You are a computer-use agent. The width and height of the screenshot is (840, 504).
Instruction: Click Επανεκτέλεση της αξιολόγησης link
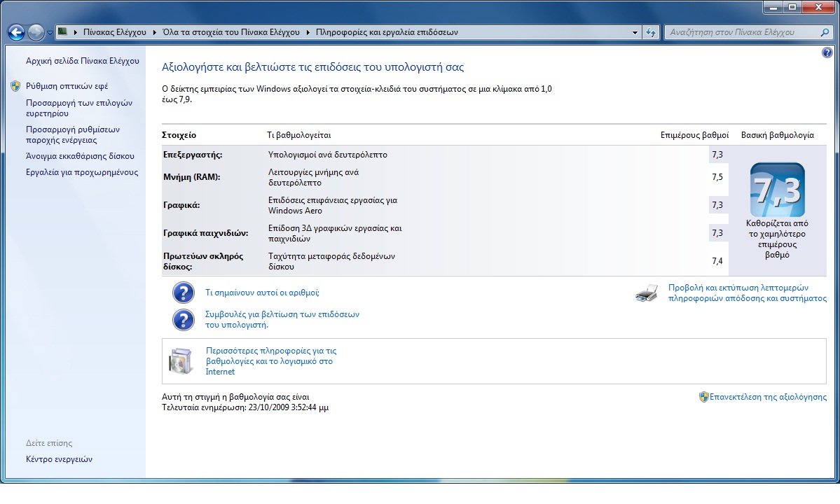tap(769, 397)
